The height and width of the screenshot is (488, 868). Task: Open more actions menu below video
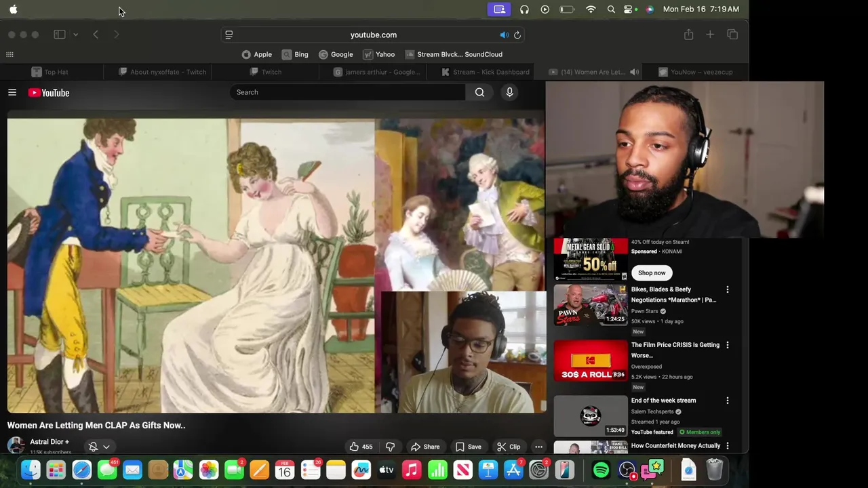538,447
